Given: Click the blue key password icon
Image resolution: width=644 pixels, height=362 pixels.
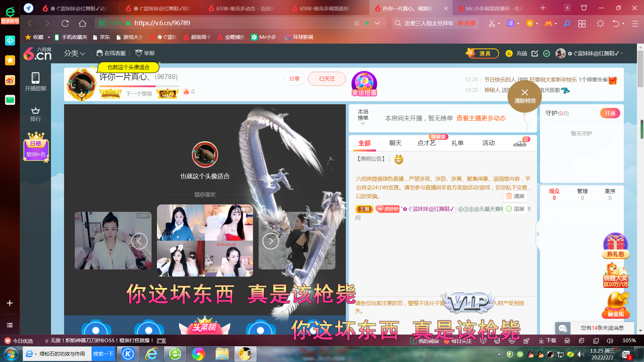Looking at the screenshot, I should [x=567, y=23].
